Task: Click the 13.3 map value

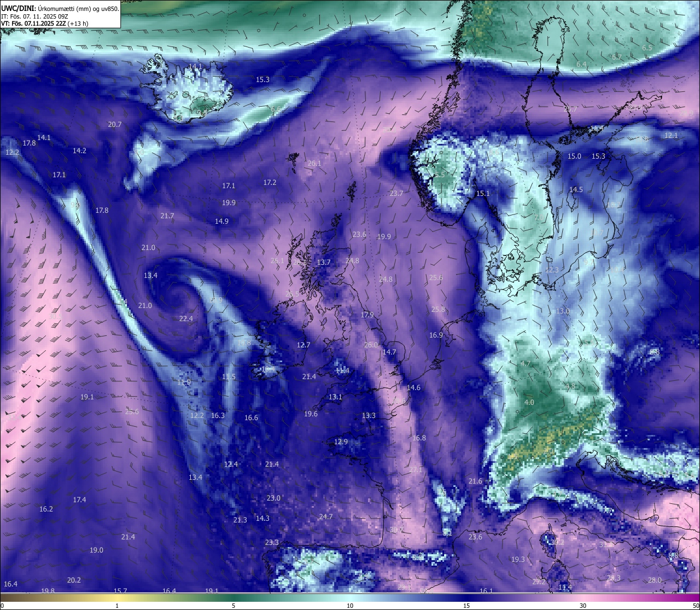Action: tap(369, 416)
